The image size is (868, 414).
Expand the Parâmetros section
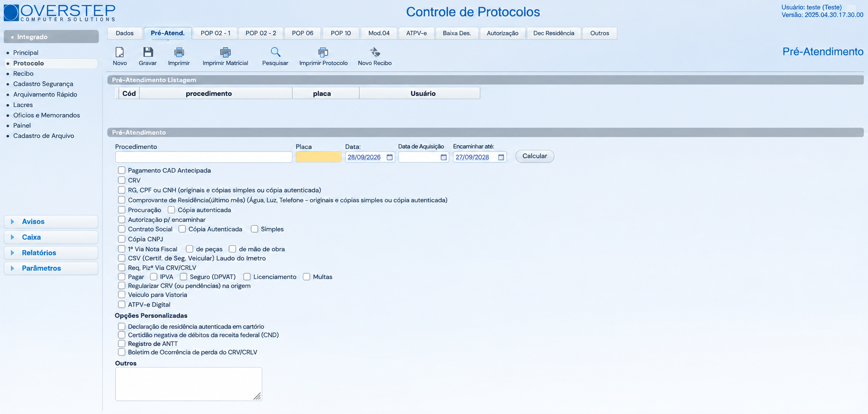pyautogui.click(x=51, y=268)
